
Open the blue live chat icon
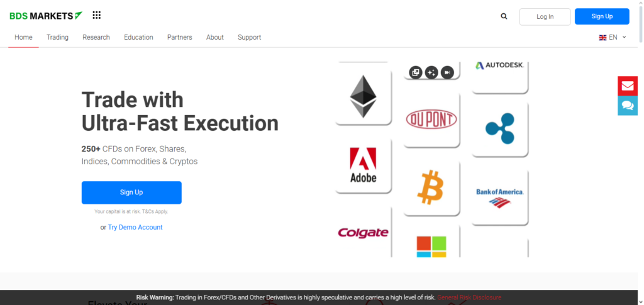coord(627,105)
